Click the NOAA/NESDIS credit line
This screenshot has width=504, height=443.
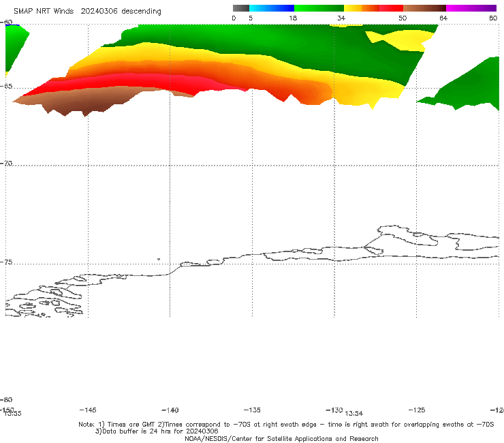(281, 438)
